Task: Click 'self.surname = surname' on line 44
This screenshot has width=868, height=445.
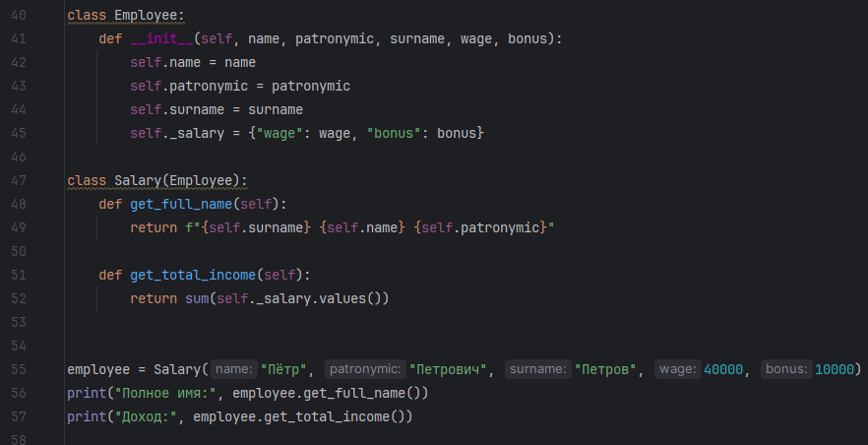Action: point(217,110)
